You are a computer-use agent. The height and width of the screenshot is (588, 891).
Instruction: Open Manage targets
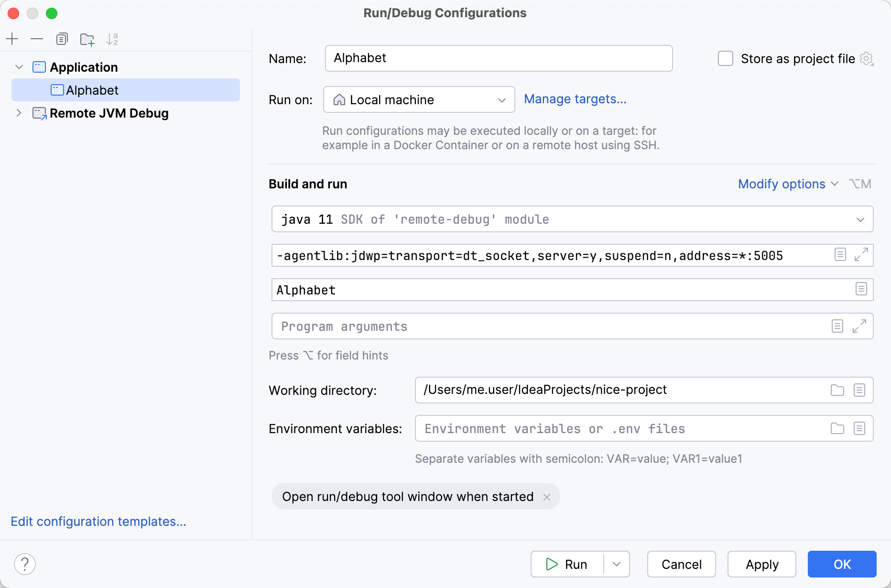(x=575, y=99)
